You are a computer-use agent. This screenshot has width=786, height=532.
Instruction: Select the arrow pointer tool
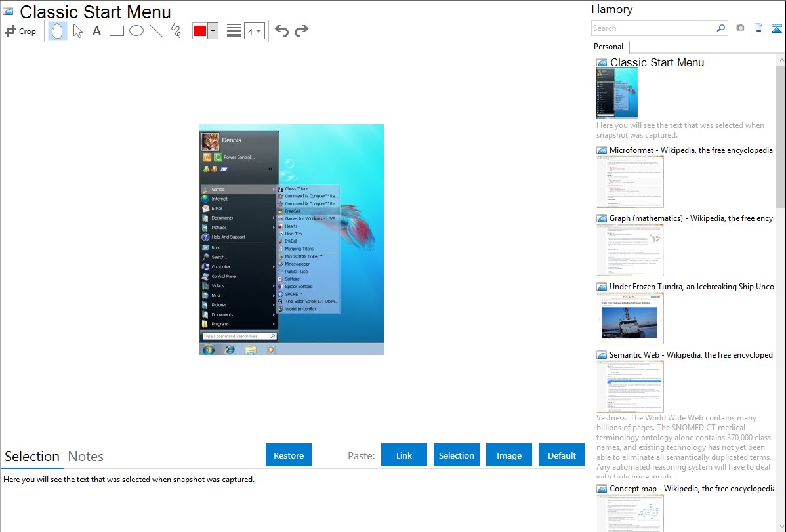77,31
